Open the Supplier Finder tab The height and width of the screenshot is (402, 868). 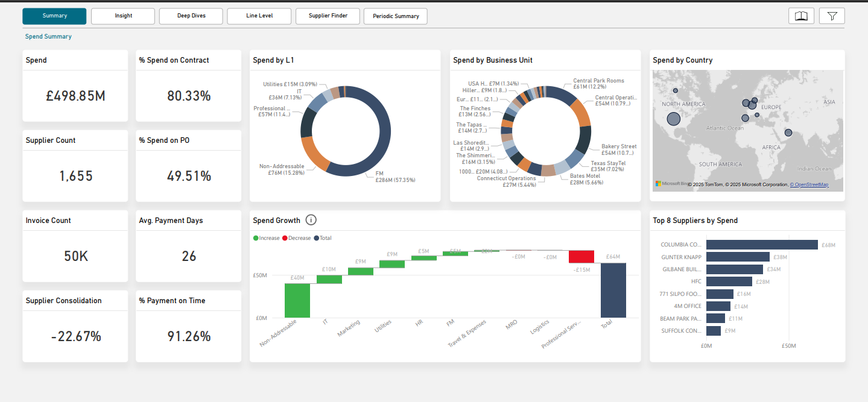pos(328,16)
